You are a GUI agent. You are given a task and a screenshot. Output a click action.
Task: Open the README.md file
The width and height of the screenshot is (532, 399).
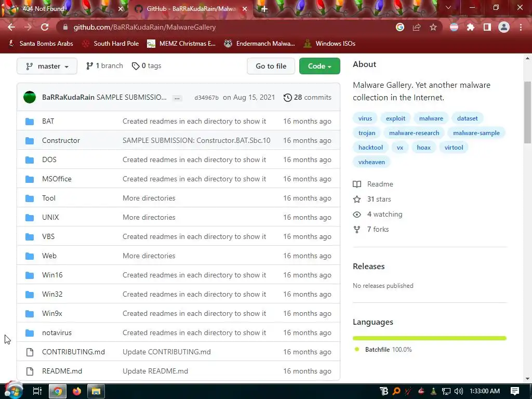coord(62,371)
